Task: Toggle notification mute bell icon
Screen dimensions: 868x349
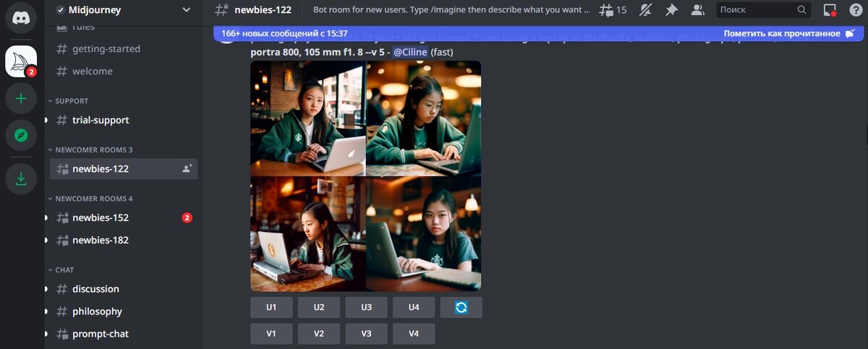Action: 646,10
